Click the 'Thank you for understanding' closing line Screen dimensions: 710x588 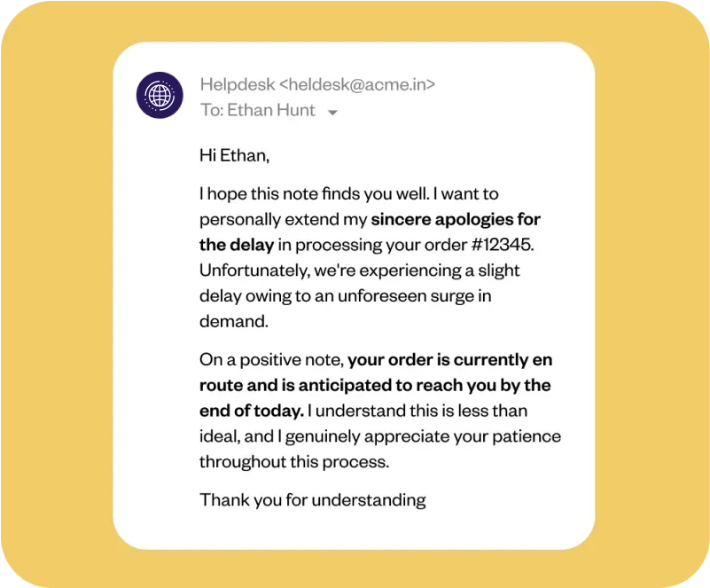pyautogui.click(x=313, y=500)
